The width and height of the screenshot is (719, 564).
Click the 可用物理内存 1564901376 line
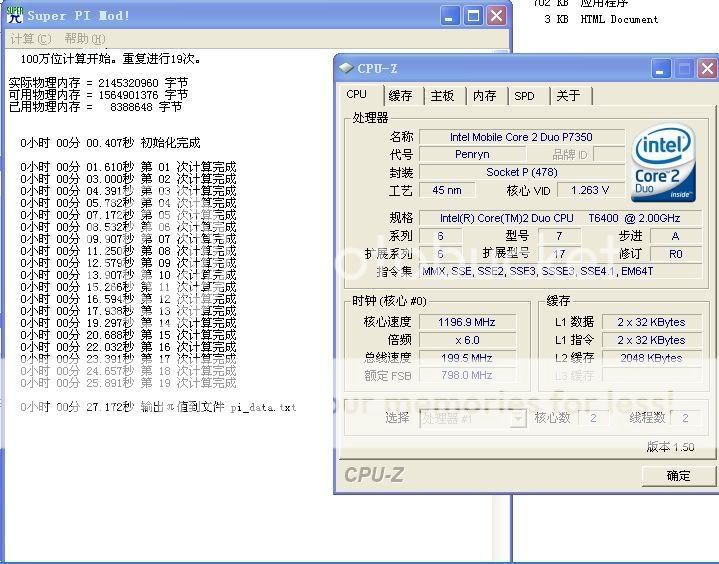98,95
